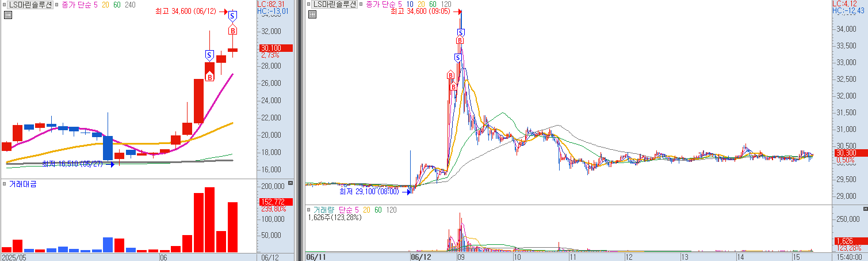Select the blue S sell marker at daily high
Image resolution: width=868 pixels, height=261 pixels.
[232, 16]
